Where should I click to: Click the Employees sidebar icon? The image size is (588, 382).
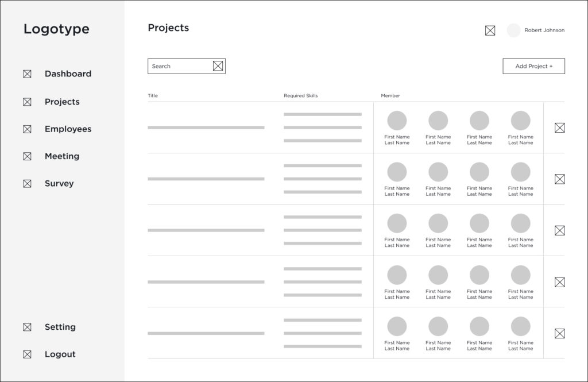(x=27, y=129)
